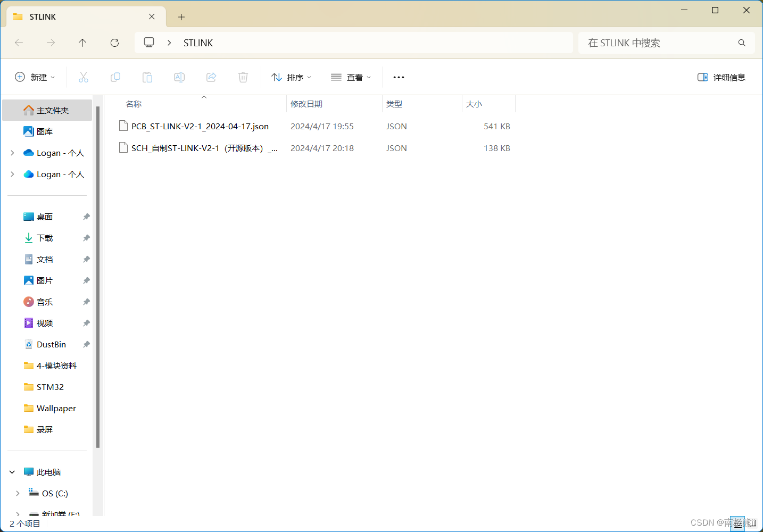
Task: Open the 新建 dropdown menu
Action: [35, 77]
